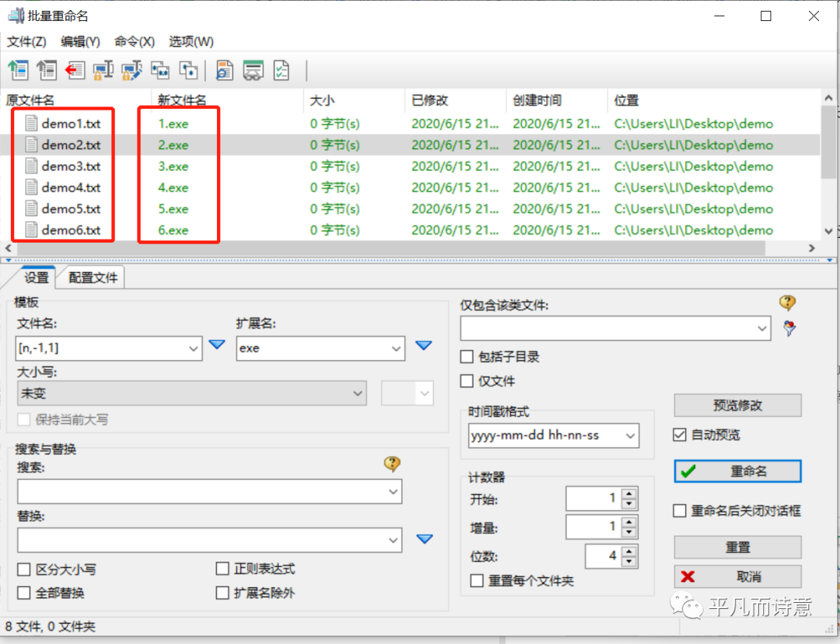Decrease the 增量 counter value

pyautogui.click(x=629, y=532)
